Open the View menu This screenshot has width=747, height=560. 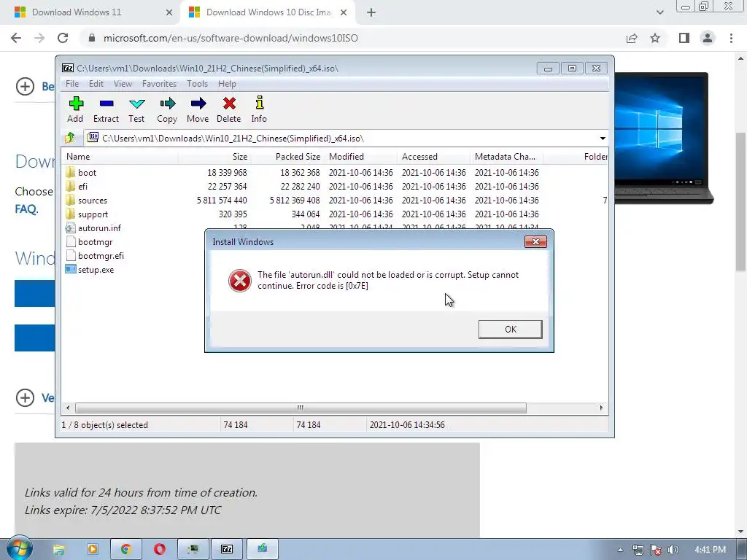123,84
